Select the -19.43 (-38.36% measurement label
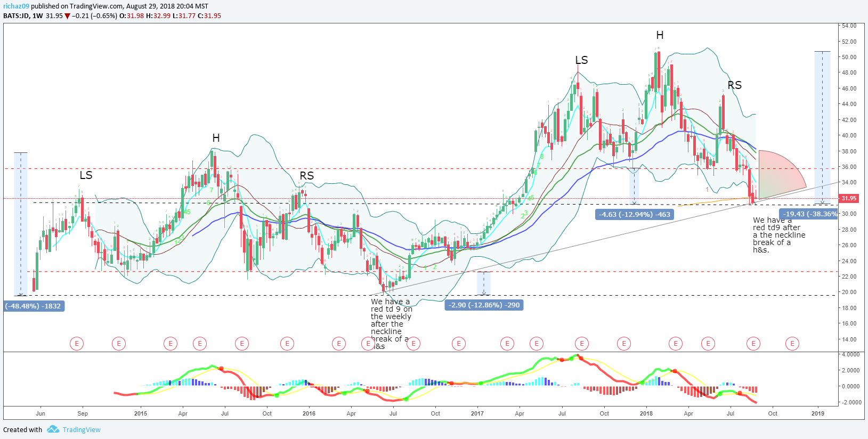This screenshot has height=439, width=868. (x=809, y=214)
